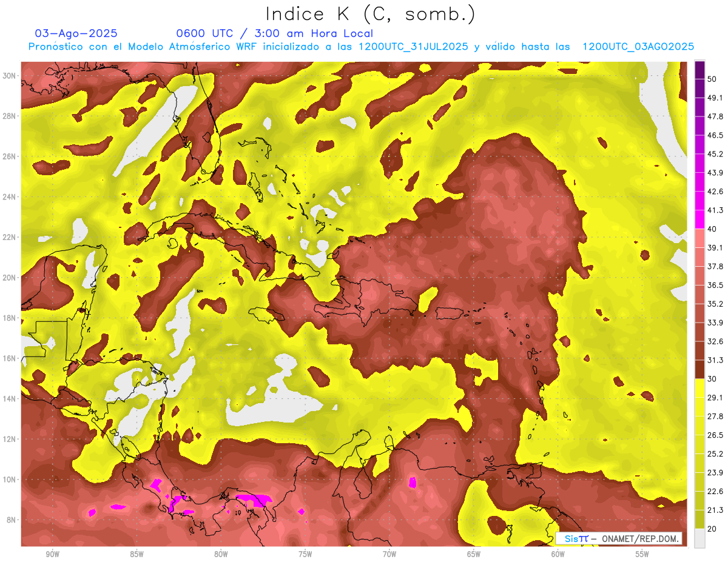Click the '80W' longitude axis label

tap(221, 554)
